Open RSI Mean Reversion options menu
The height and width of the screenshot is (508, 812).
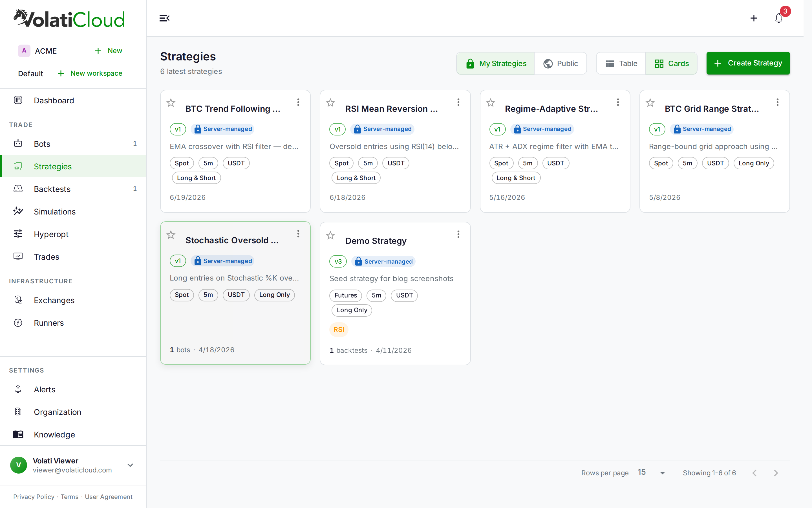pos(458,102)
